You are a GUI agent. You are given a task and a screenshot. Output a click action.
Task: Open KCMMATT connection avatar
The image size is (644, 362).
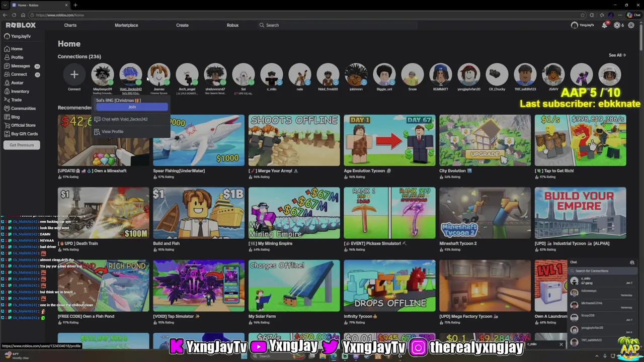[441, 75]
